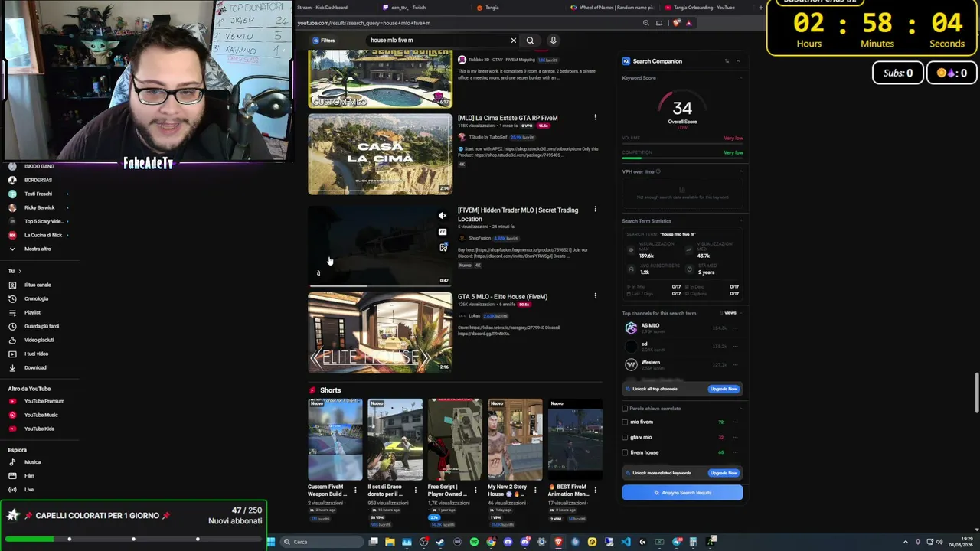Check the gta v mlo keyword checkbox

point(625,438)
